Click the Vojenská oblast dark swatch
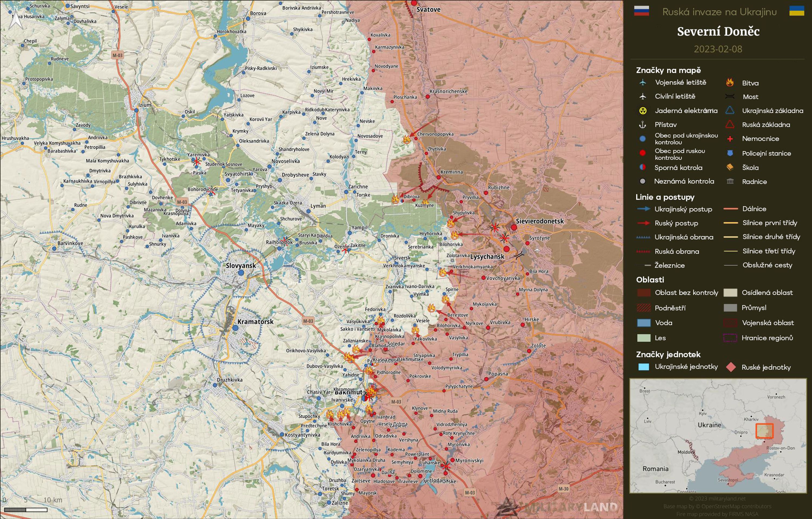This screenshot has width=812, height=519. tap(730, 323)
